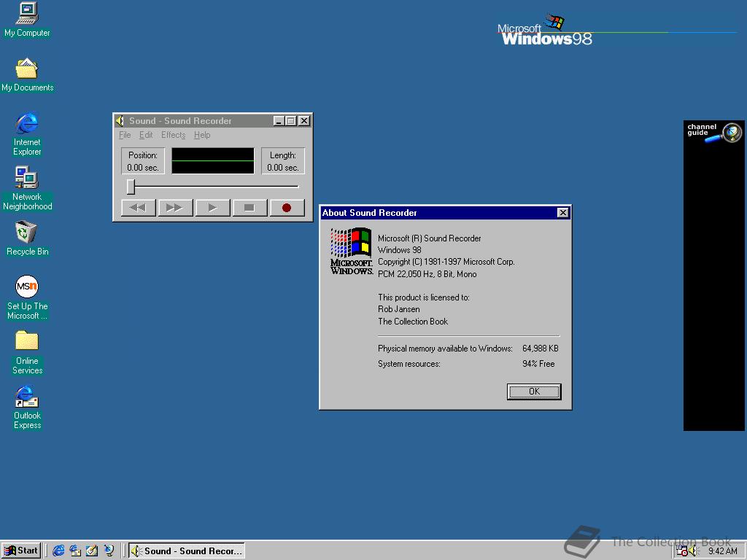Click Show Desktop in Quick Launch
This screenshot has height=560, width=747.
(x=92, y=551)
